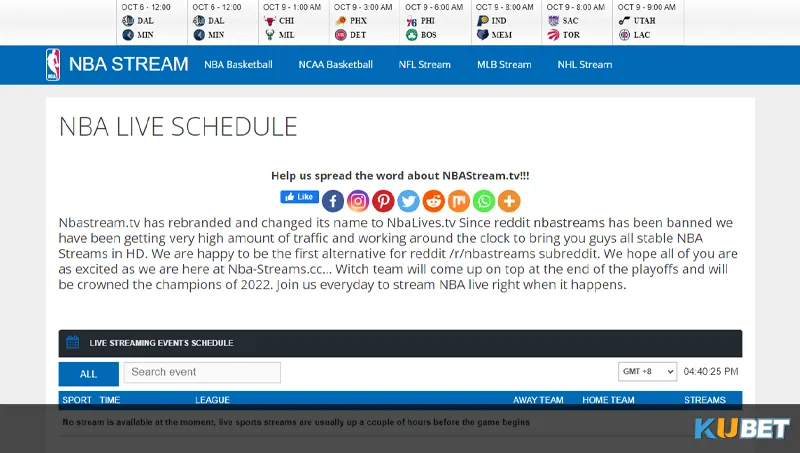Viewport: 800px width, 453px height.
Task: Open the NBA STREAM home link
Action: tap(129, 64)
